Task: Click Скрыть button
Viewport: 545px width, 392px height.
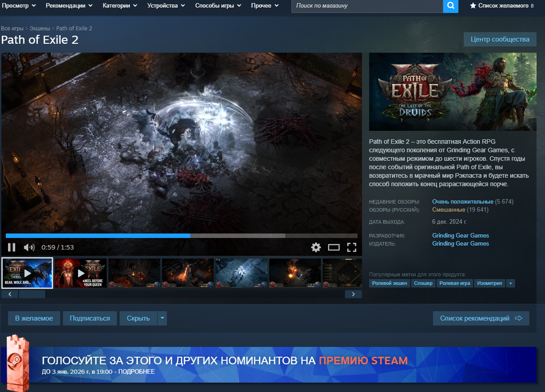Action: pyautogui.click(x=138, y=318)
